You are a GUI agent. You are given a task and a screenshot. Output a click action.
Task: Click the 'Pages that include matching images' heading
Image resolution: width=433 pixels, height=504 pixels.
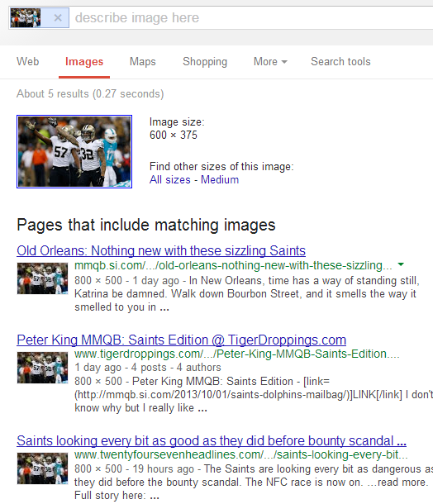point(146,225)
